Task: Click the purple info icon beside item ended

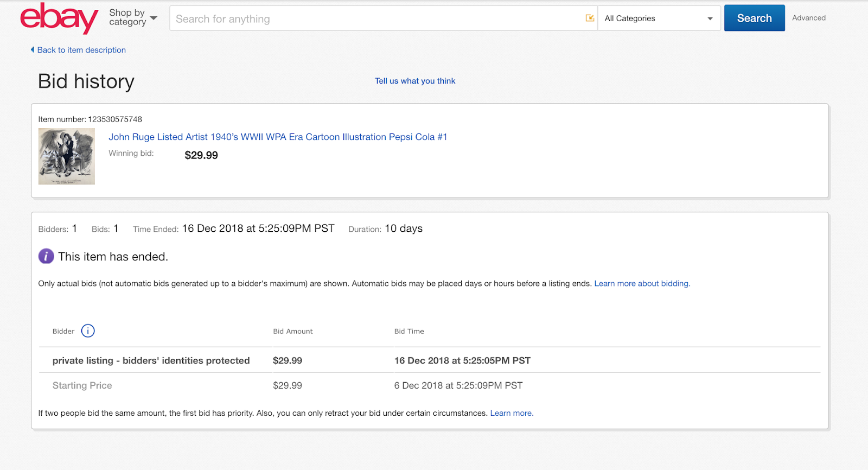Action: coord(46,256)
